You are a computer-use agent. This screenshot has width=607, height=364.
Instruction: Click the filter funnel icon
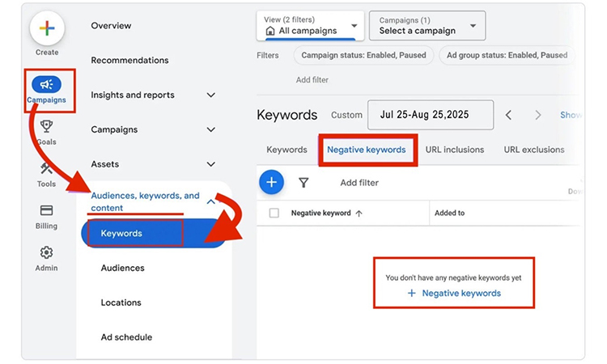pyautogui.click(x=303, y=183)
